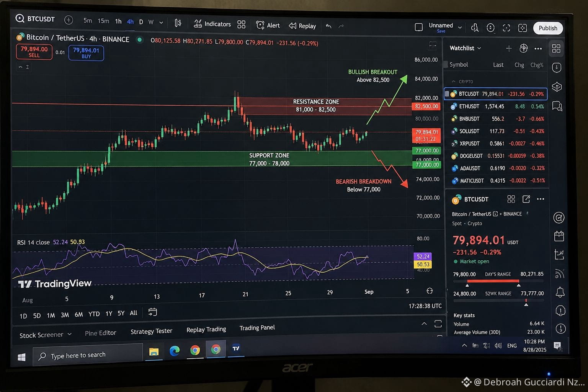The width and height of the screenshot is (588, 392).
Task: Enter fullscreen mode with the corner-brackets icon
Action: click(x=506, y=28)
